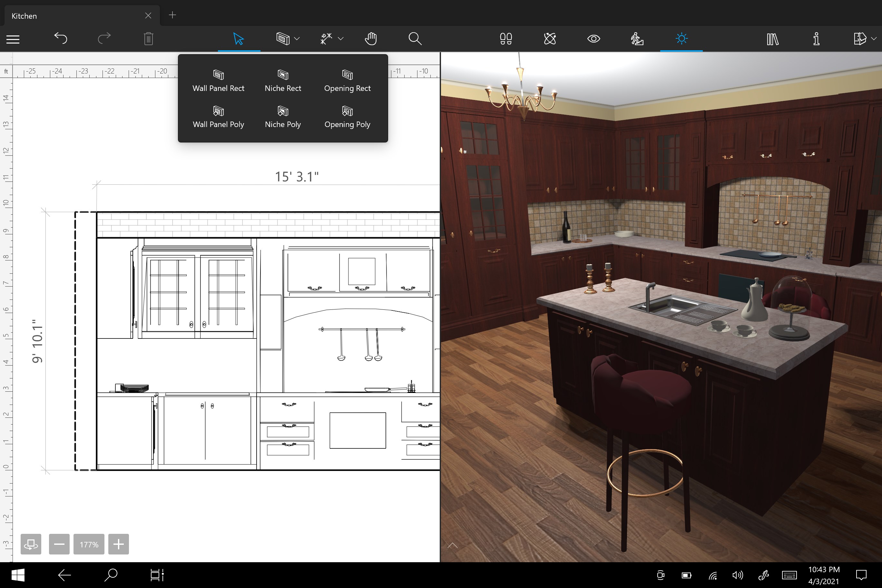Screen dimensions: 882x588
Task: Activate the selection arrow tool
Action: pos(239,39)
